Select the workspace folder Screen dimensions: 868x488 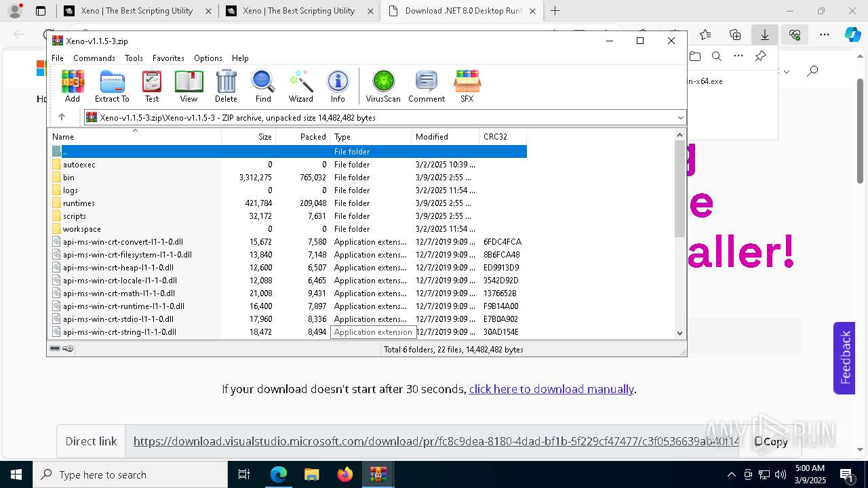tap(289, 229)
